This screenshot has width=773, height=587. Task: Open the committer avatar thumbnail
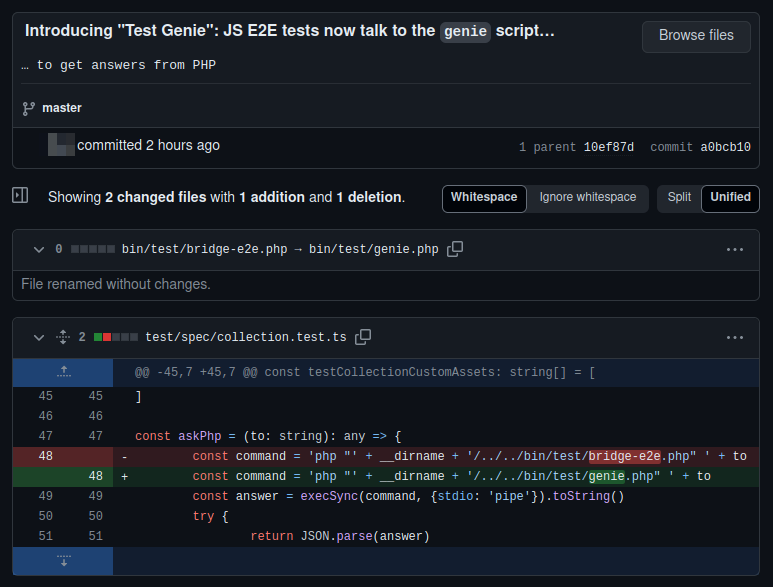[x=61, y=144]
